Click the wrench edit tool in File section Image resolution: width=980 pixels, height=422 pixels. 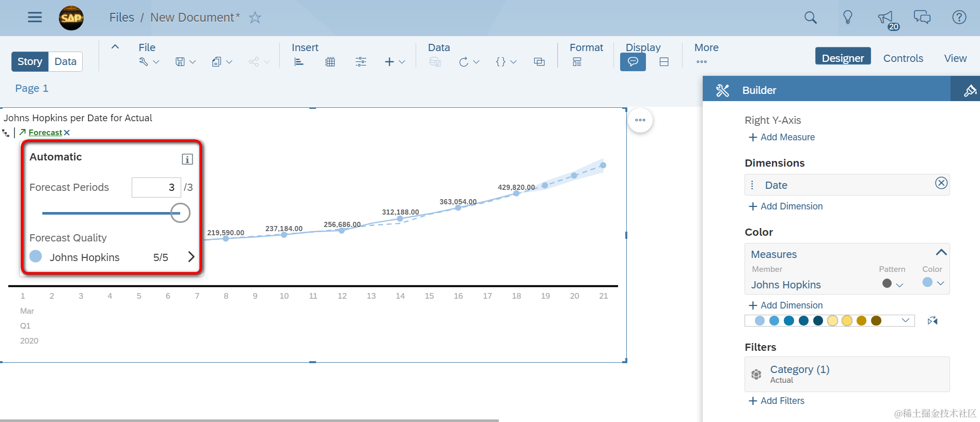[x=144, y=62]
